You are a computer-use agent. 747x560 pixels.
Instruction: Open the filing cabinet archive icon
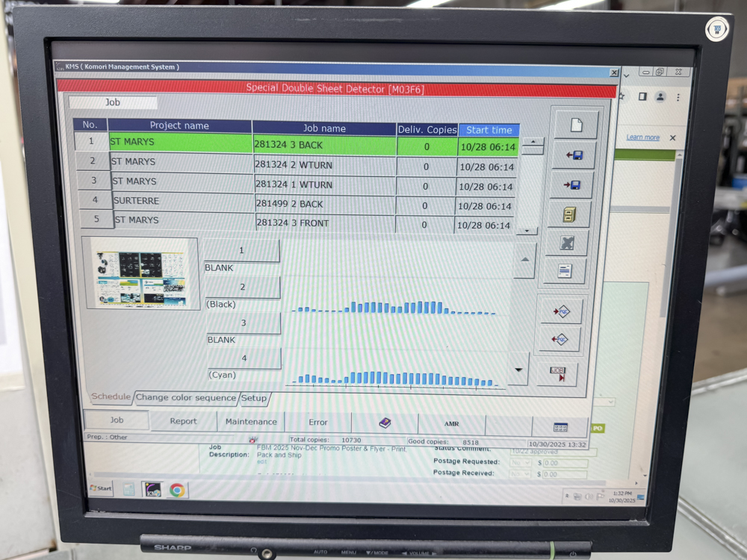coord(569,215)
